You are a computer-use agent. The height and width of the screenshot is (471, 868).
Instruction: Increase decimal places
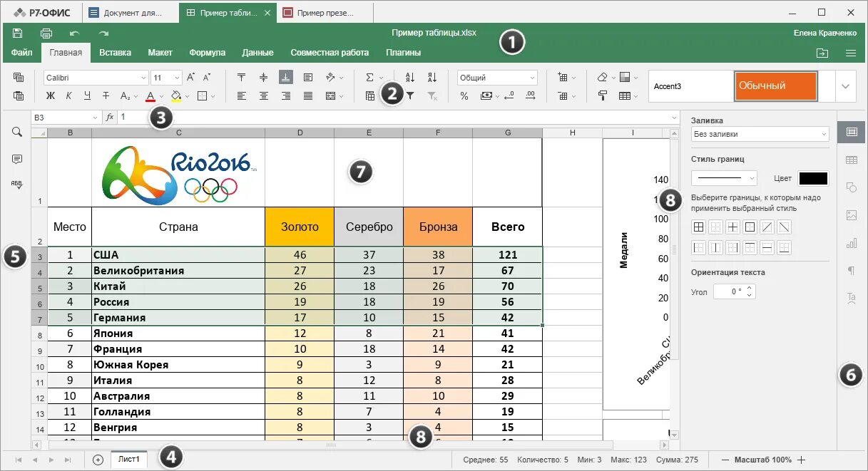point(530,95)
